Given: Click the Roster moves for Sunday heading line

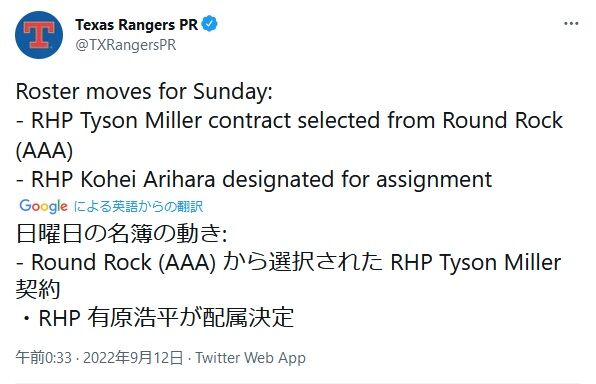Looking at the screenshot, I should click(144, 91).
